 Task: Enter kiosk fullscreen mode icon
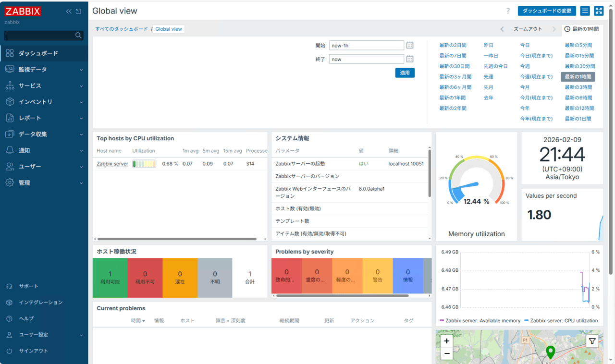click(x=599, y=11)
